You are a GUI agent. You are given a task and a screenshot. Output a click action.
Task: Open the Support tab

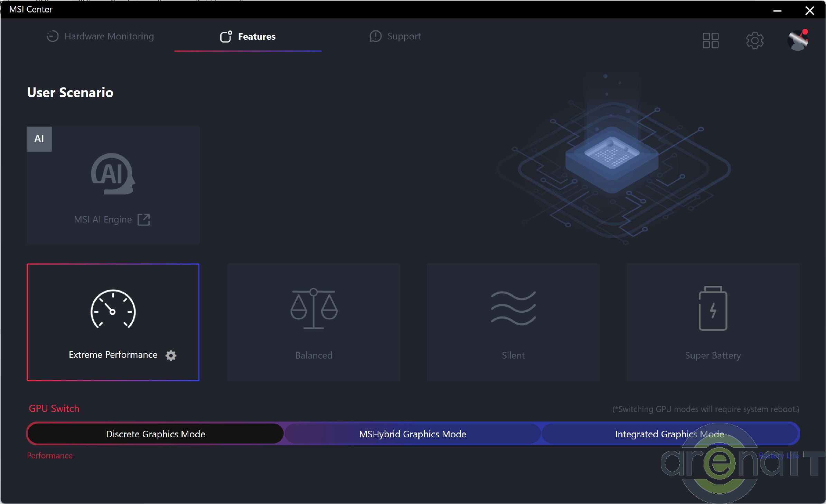(x=395, y=36)
